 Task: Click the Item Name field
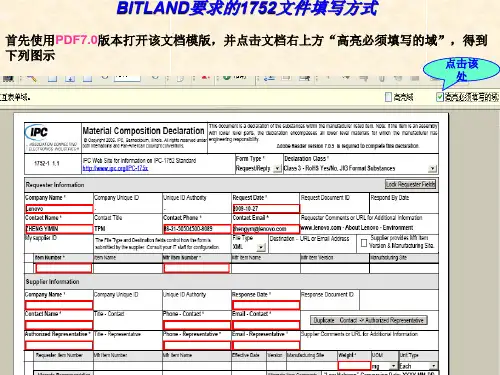(x=128, y=268)
